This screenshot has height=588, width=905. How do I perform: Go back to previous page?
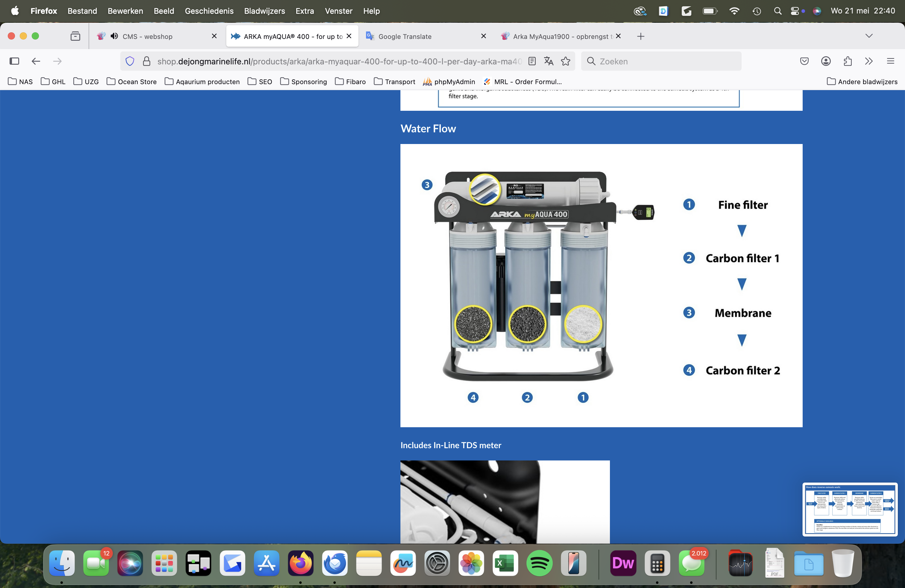[36, 61]
